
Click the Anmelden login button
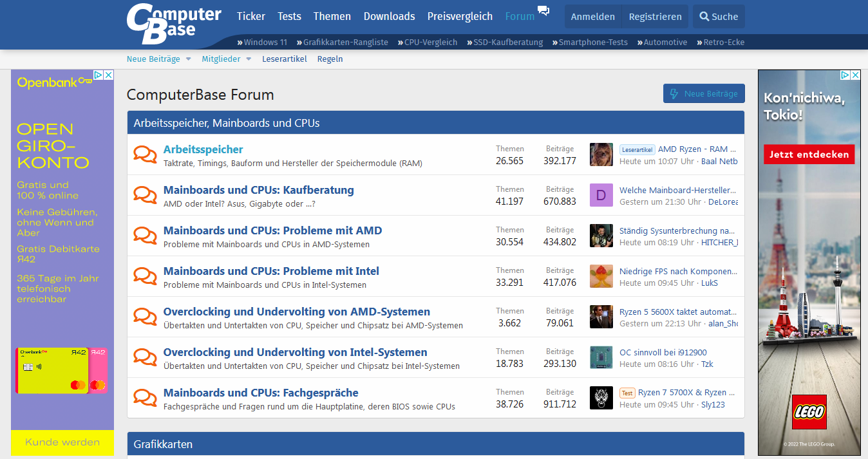coord(592,17)
